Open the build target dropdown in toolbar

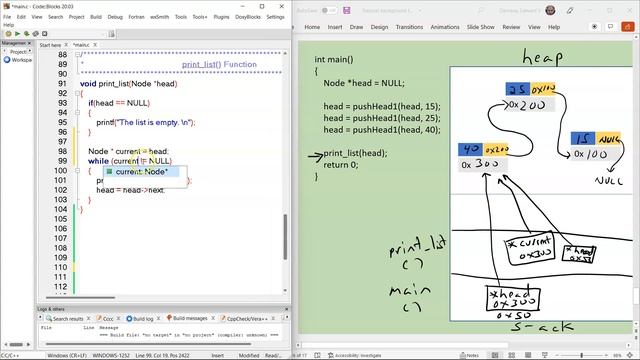103,33
